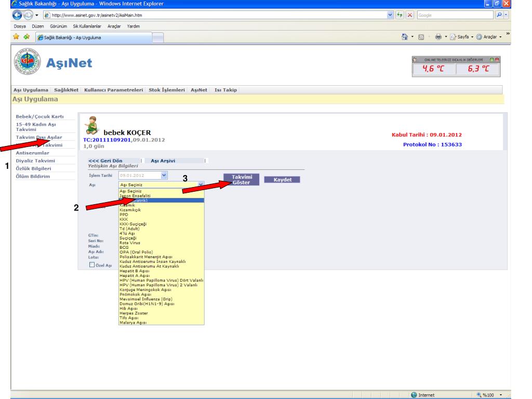Open the Araçlar menu in menu bar
The image size is (532, 399).
[x=114, y=26]
